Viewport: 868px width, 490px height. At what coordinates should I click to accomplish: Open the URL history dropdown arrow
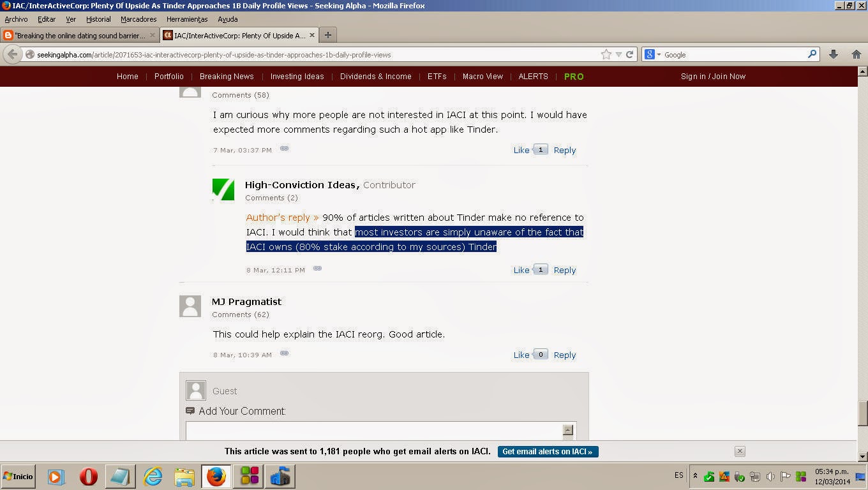coord(618,55)
